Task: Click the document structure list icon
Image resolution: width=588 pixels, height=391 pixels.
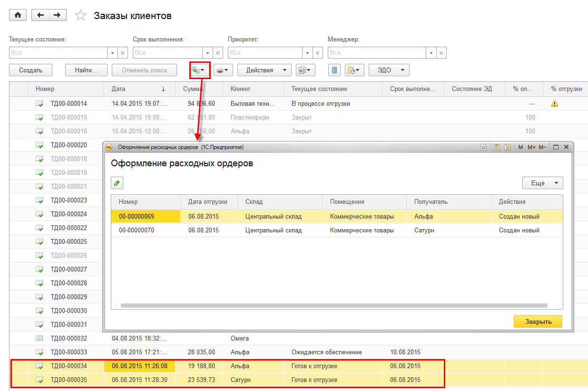Action: [335, 70]
